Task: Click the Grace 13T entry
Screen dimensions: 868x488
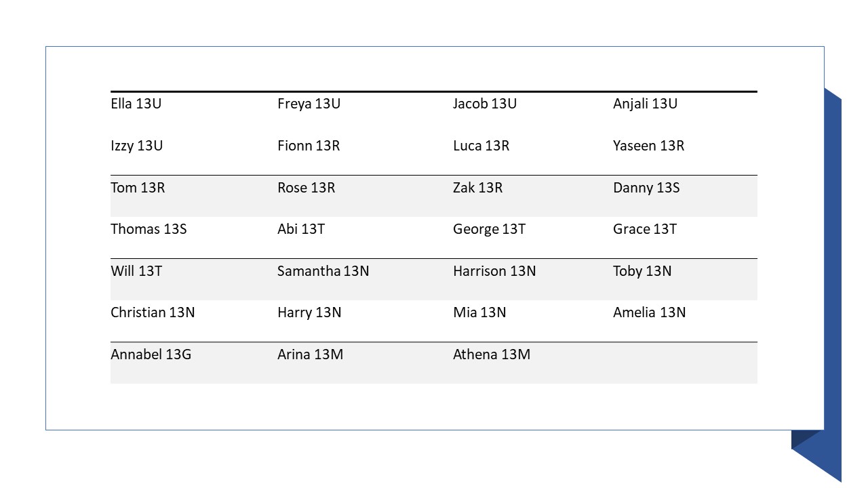Action: pos(645,229)
